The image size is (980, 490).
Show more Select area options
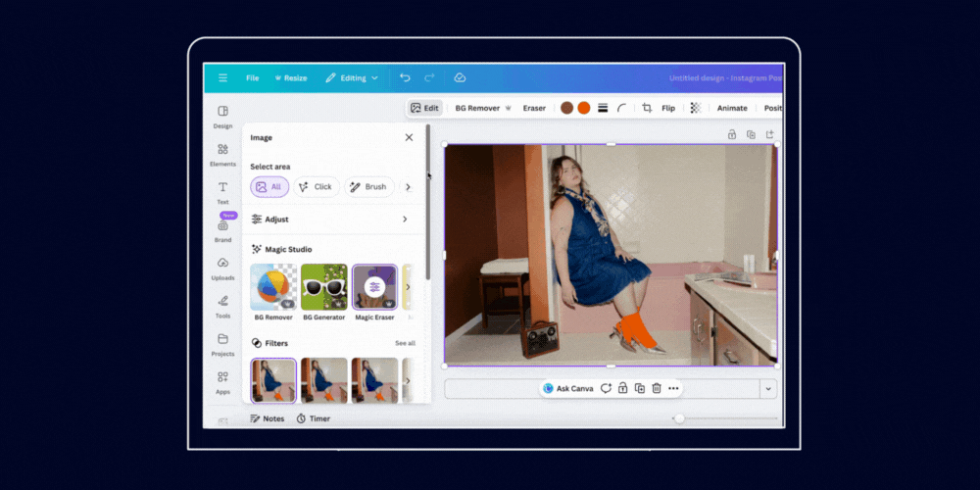408,187
